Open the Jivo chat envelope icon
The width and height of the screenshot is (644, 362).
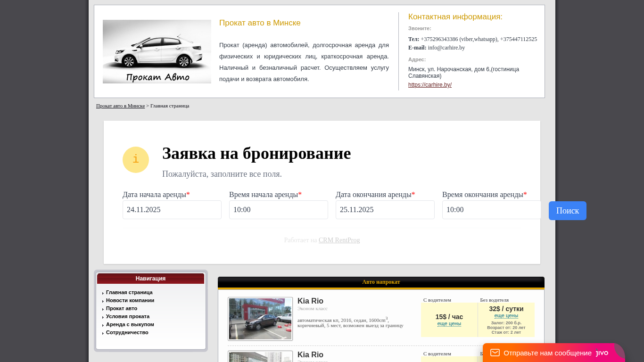point(495,353)
